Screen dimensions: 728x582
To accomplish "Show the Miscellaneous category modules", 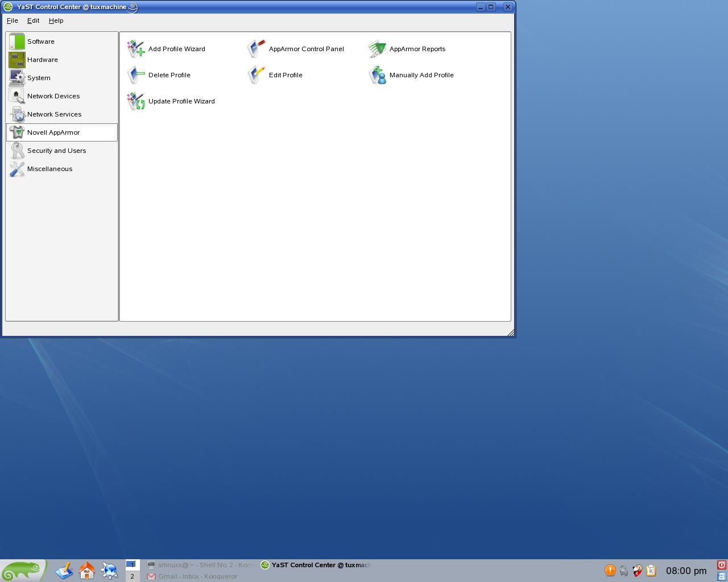I will pos(61,169).
